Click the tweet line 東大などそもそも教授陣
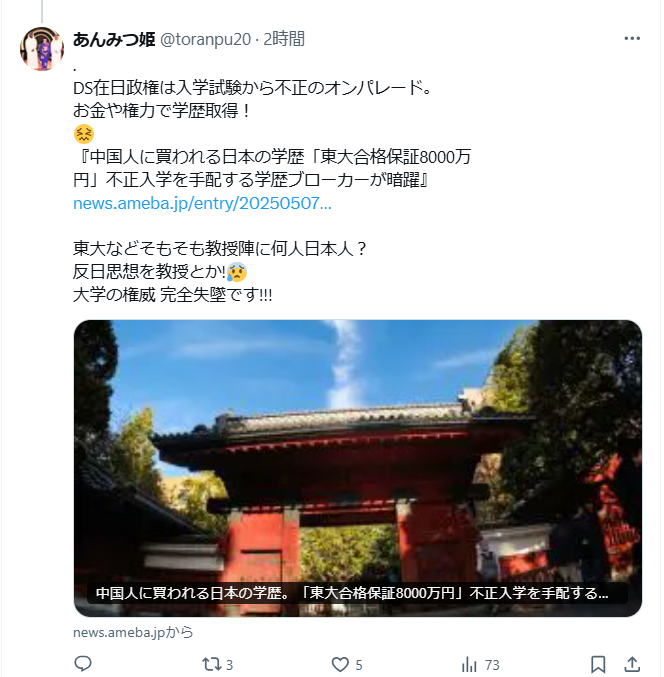 (220, 249)
